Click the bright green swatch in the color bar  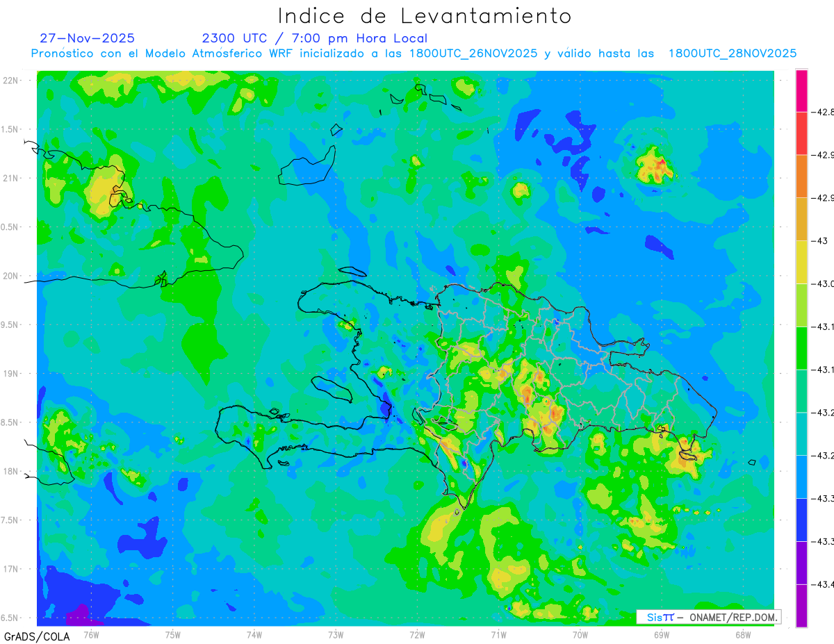point(801,348)
